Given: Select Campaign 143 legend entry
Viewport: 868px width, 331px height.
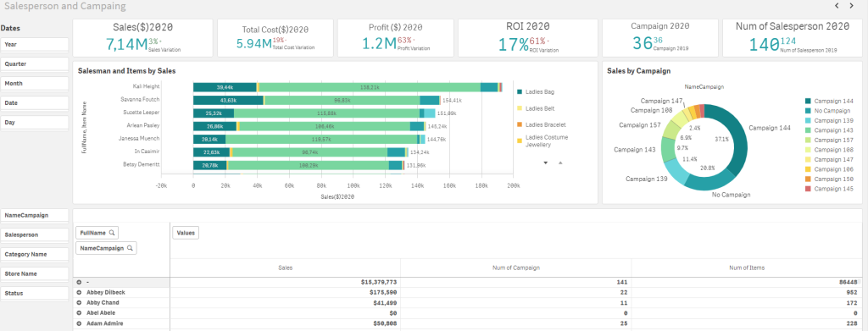Looking at the screenshot, I should [x=829, y=130].
